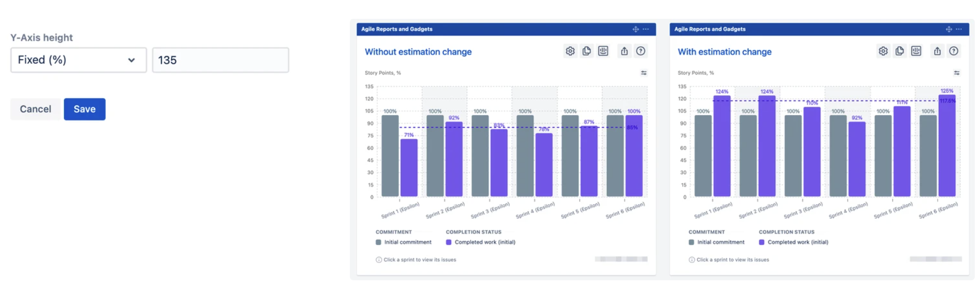The width and height of the screenshot is (980, 285).
Task: Open settings gear in With estimation change
Action: (x=883, y=51)
